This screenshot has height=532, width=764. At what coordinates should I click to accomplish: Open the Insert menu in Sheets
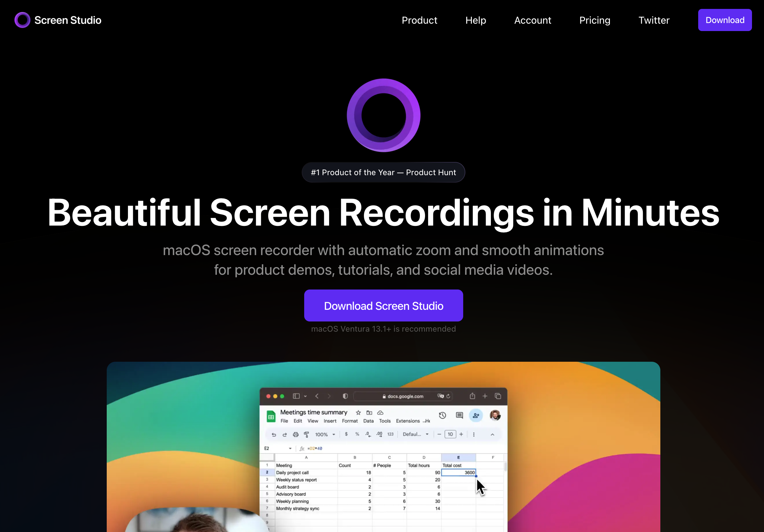[330, 421]
